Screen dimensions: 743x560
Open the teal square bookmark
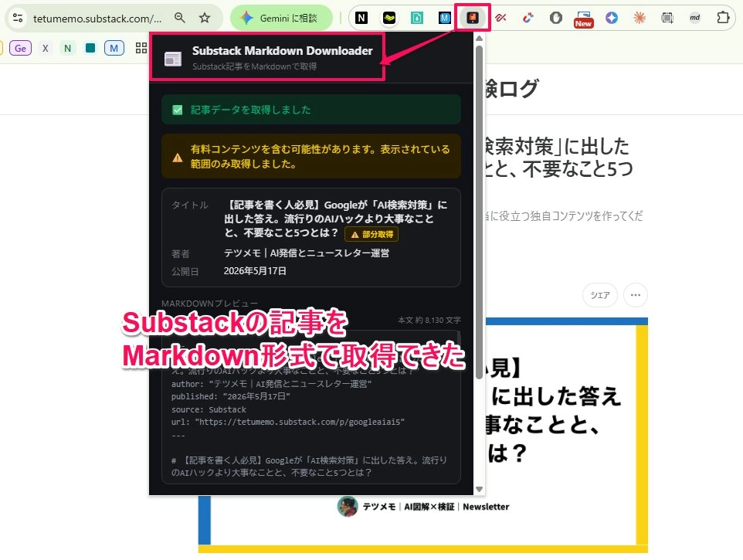point(90,48)
